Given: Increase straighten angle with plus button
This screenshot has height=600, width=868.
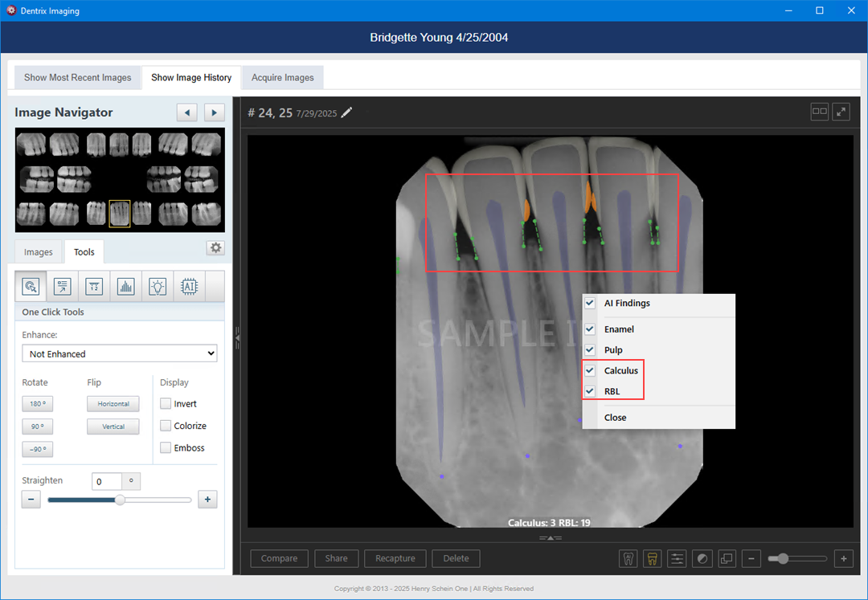Looking at the screenshot, I should coord(207,500).
